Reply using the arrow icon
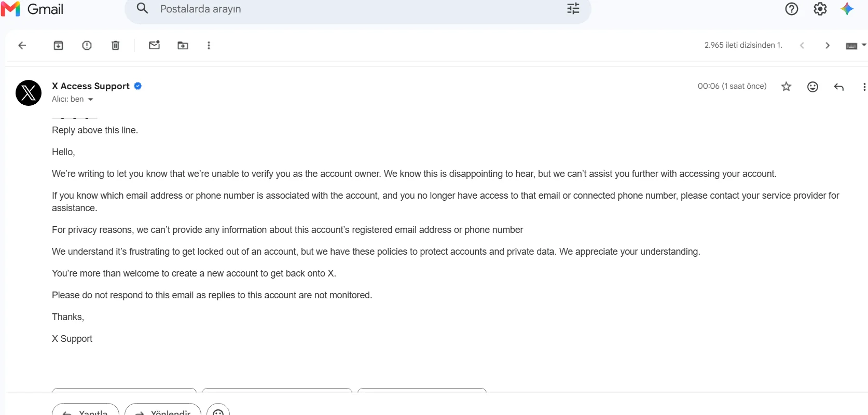The height and width of the screenshot is (415, 868). [x=839, y=87]
